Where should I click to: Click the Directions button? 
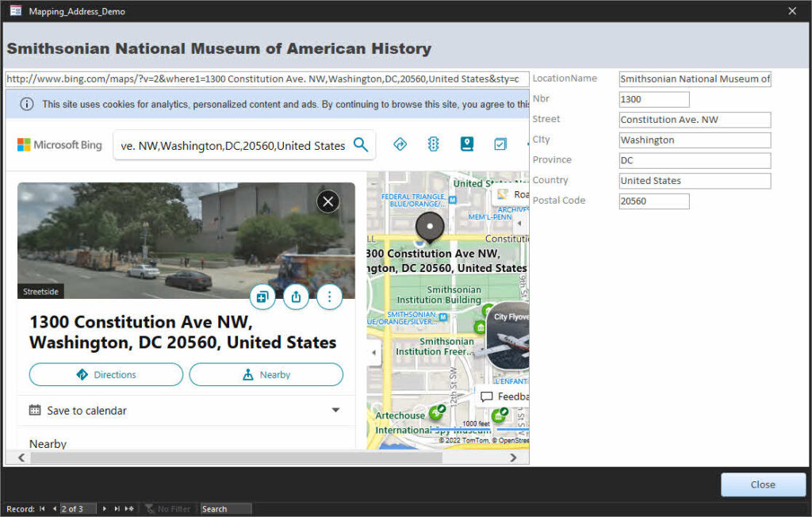(106, 374)
